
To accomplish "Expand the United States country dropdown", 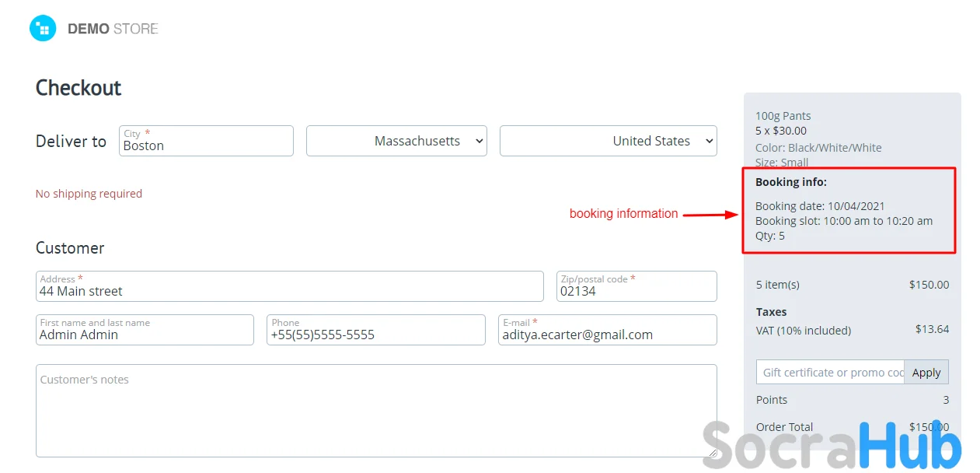I will click(608, 141).
